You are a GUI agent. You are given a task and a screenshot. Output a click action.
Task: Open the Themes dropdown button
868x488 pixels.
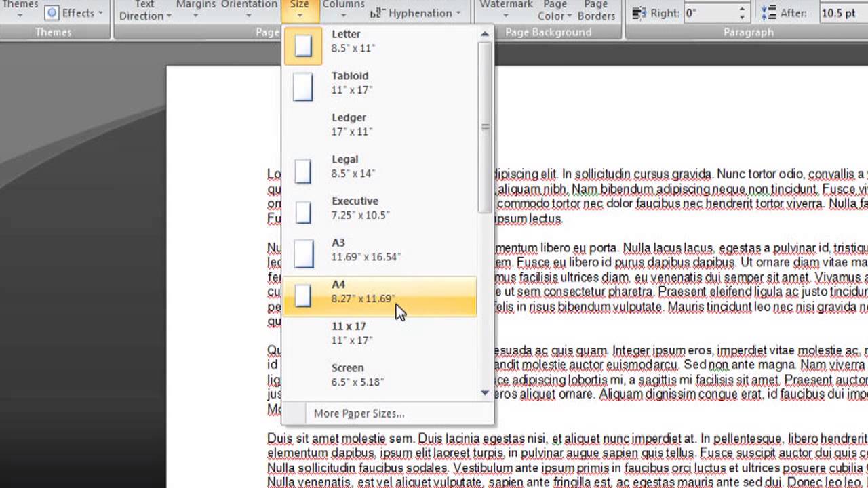point(20,9)
